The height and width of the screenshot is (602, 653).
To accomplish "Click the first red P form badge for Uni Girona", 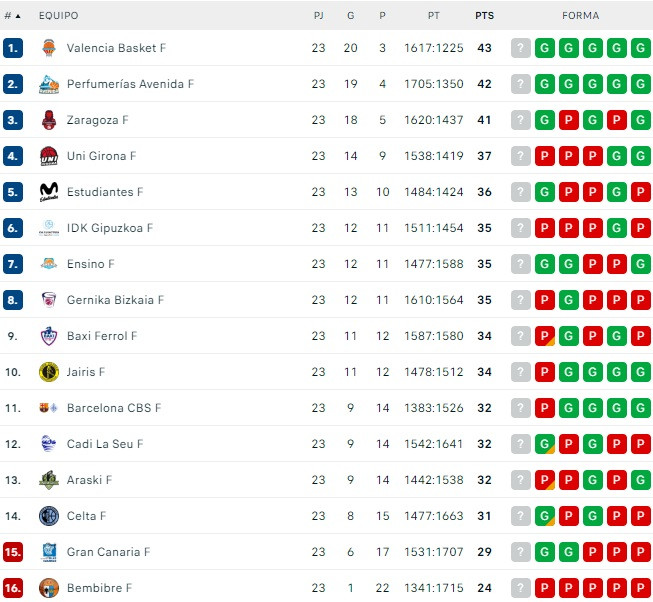I will [545, 156].
